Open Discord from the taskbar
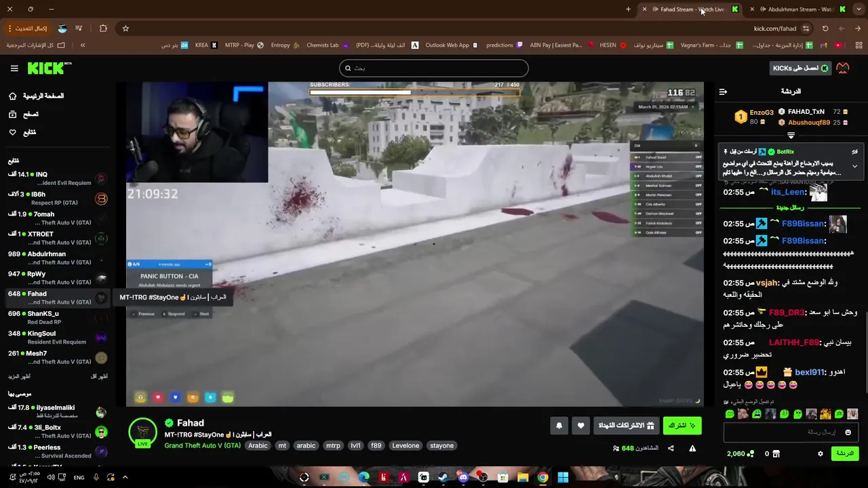The height and width of the screenshot is (488, 868). click(463, 477)
